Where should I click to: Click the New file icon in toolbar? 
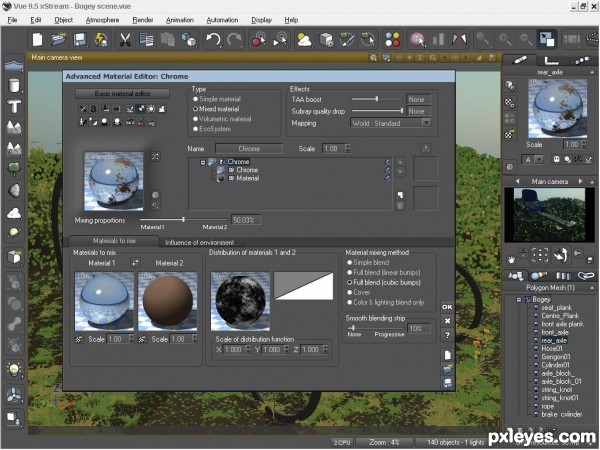(x=38, y=39)
